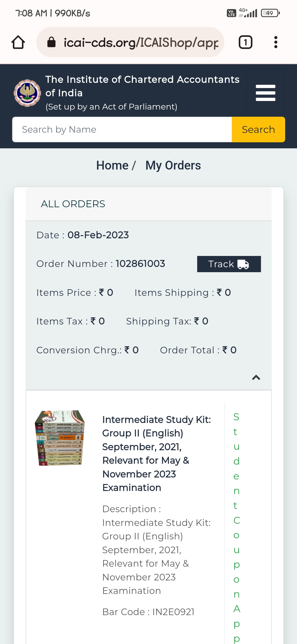Open the hamburger navigation menu

coord(265,93)
